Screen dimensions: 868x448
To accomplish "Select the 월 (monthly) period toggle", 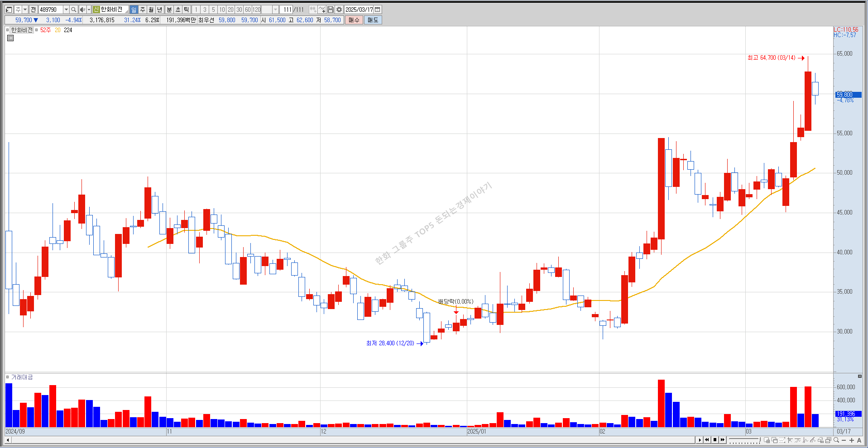I will pos(151,10).
